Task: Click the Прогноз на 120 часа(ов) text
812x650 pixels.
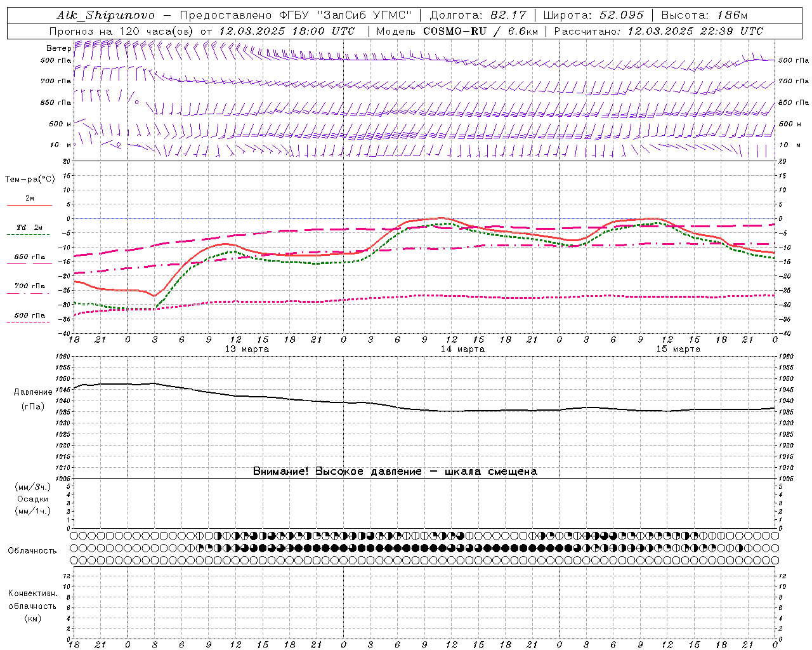Action: 122,31
